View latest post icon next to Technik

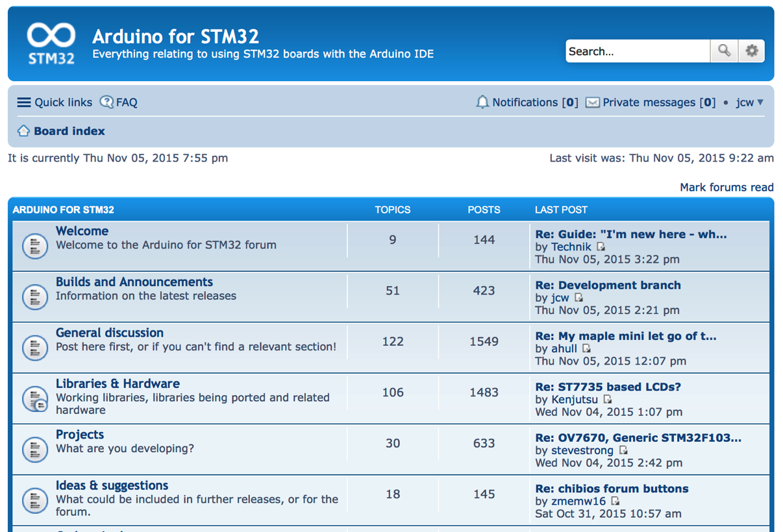point(601,247)
